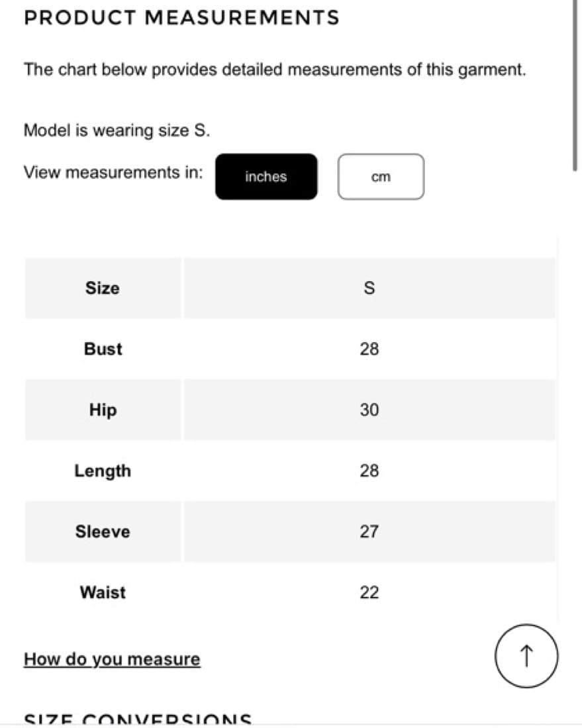Viewport: 582px width, 728px height.
Task: Click the scroll-to-top arrow button
Action: (x=526, y=656)
